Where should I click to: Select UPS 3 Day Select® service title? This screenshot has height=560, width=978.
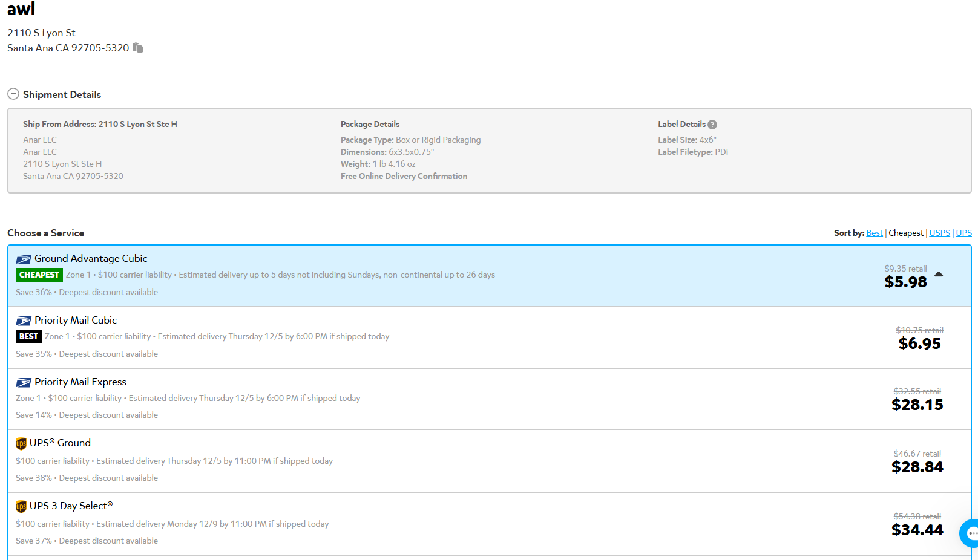point(71,506)
